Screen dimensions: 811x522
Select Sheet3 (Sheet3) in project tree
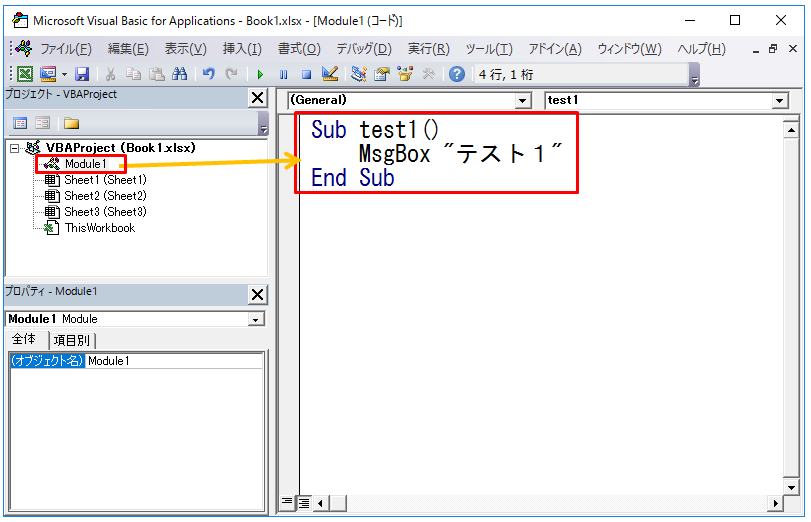pyautogui.click(x=105, y=212)
